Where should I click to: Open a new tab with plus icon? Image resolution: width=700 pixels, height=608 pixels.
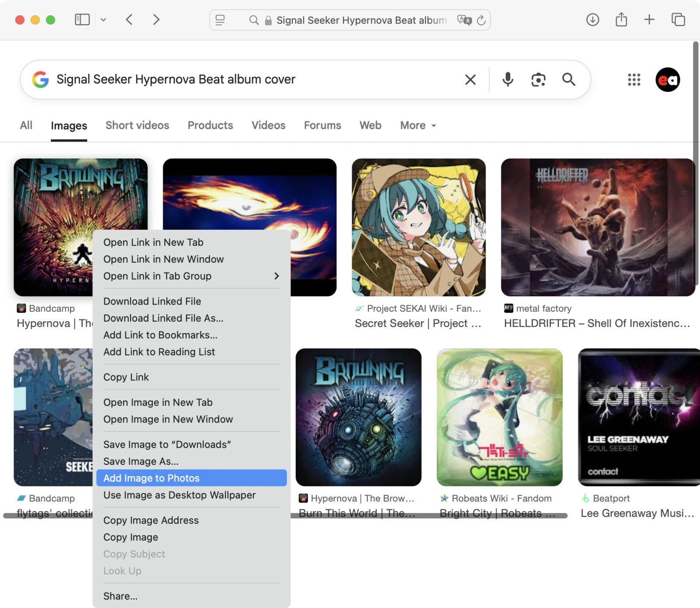coord(649,20)
